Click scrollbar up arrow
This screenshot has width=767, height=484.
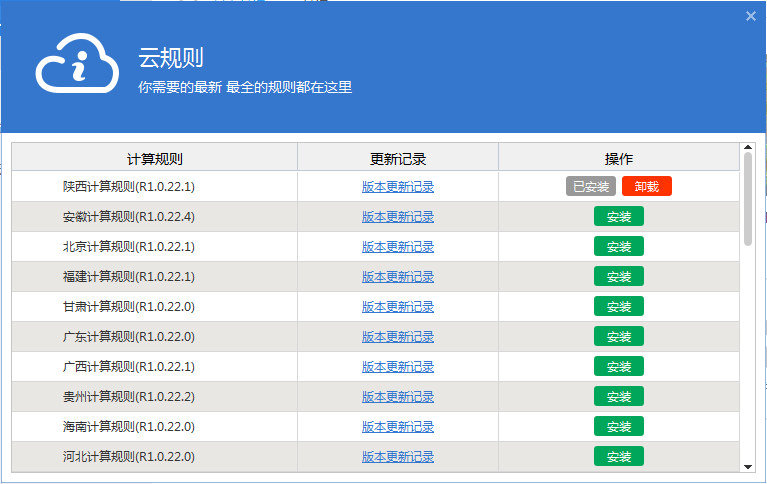747,147
